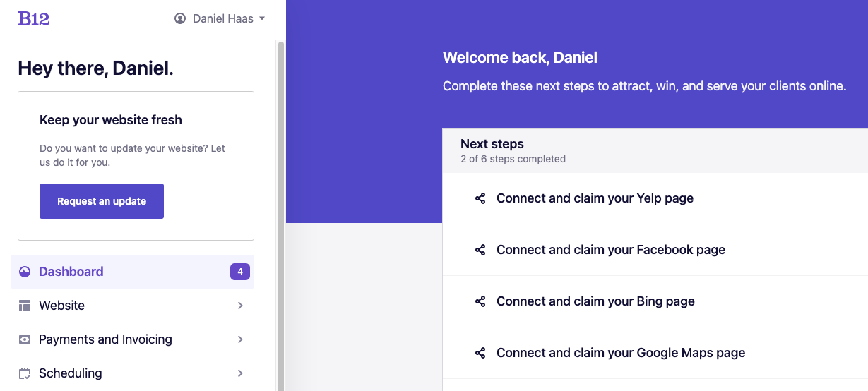Click the Dashboard notification badge showing 4
This screenshot has width=868, height=391.
click(240, 272)
